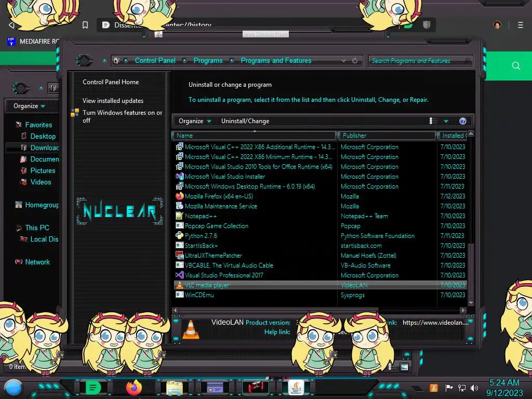532x399 pixels.
Task: Click the VLC cone icon in details pane
Action: (x=191, y=329)
